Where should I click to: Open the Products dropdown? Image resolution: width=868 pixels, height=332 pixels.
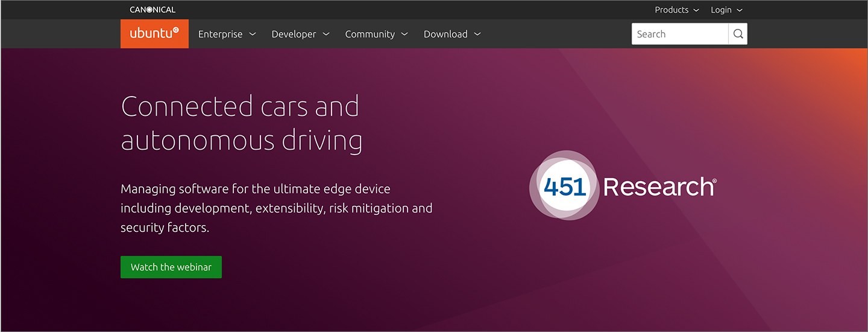click(x=677, y=10)
